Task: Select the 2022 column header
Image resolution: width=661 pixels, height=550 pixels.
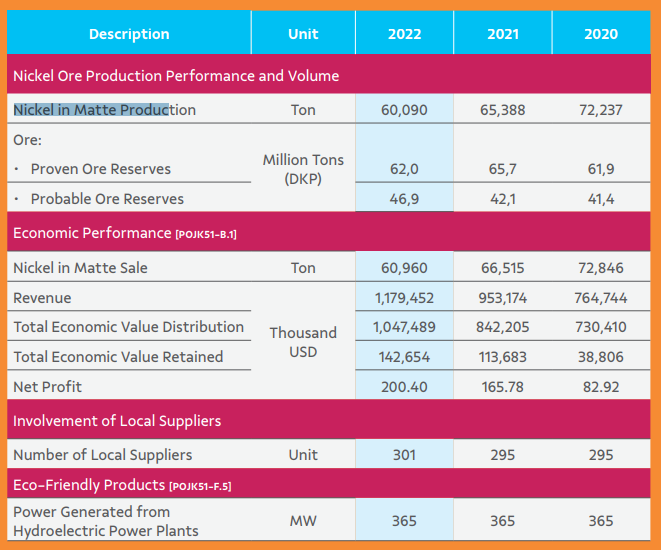Action: [404, 34]
